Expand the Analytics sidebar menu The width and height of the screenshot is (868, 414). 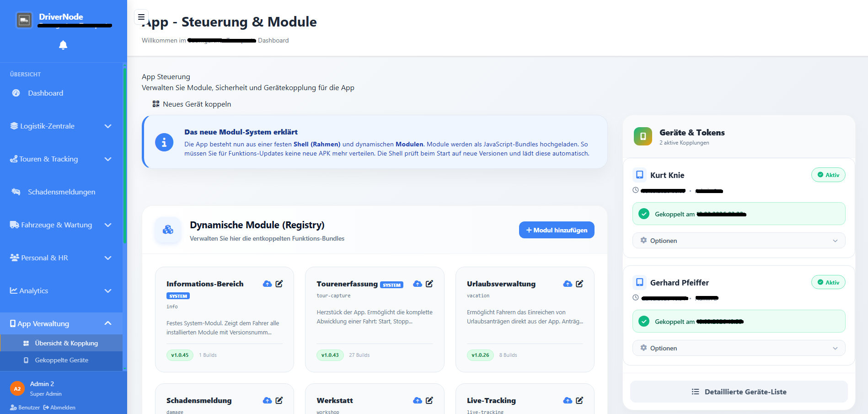pyautogui.click(x=61, y=290)
